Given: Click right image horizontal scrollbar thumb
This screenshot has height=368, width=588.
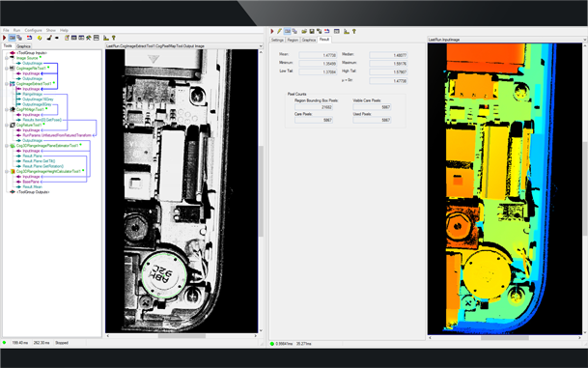Looking at the screenshot, I should pyautogui.click(x=504, y=338).
